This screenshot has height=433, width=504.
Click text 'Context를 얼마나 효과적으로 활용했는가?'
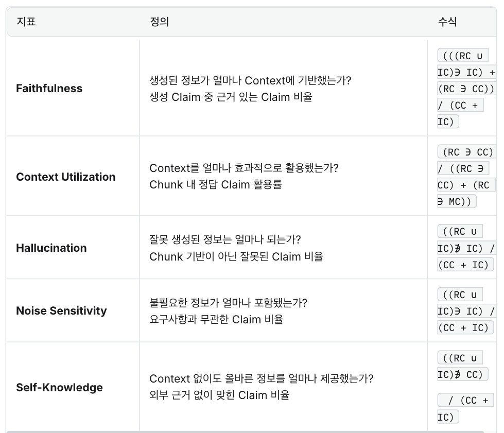[x=244, y=168]
